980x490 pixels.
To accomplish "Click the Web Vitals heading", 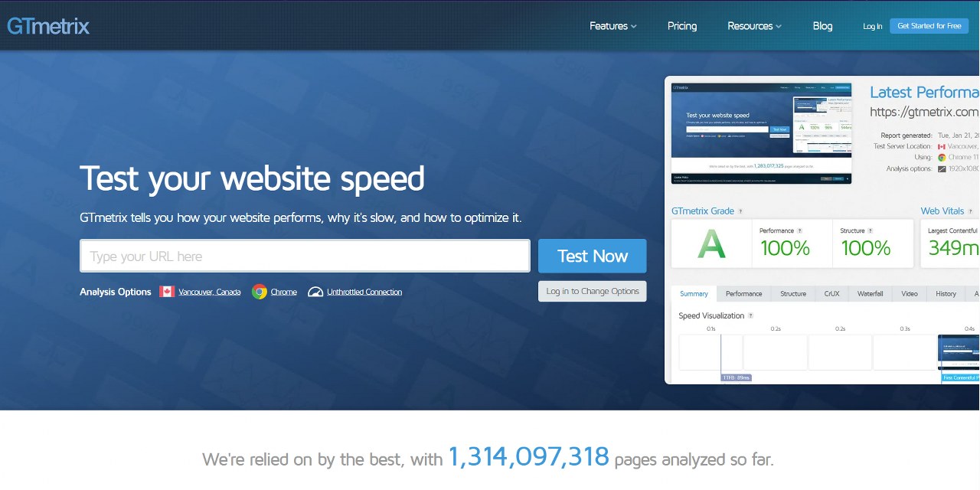I will 942,211.
